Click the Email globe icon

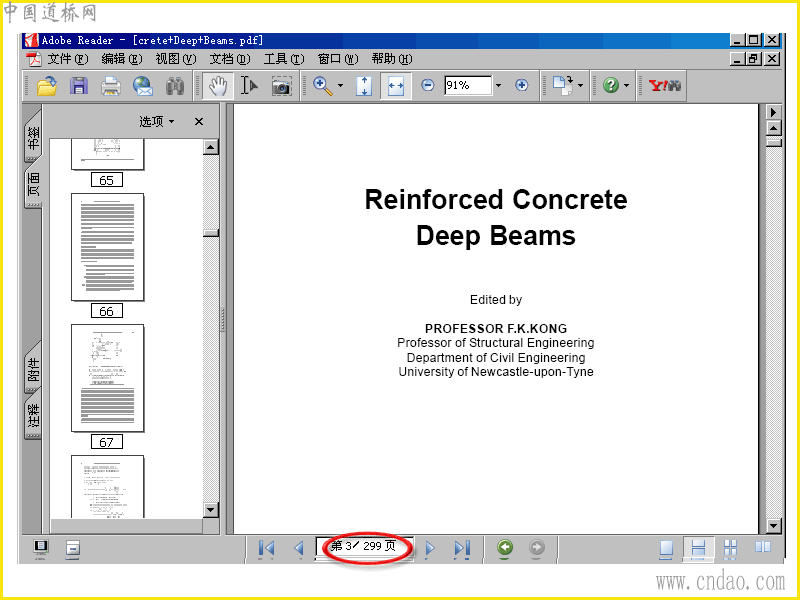pyautogui.click(x=143, y=86)
